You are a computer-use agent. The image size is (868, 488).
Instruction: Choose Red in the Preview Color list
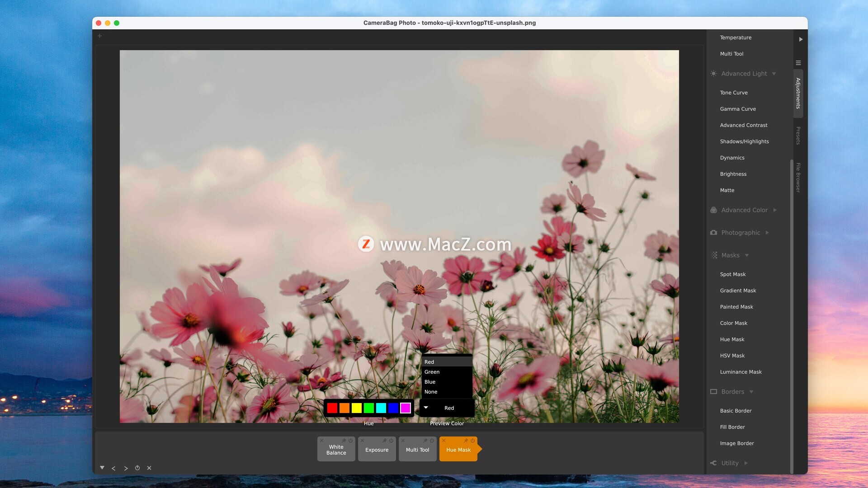pos(447,362)
